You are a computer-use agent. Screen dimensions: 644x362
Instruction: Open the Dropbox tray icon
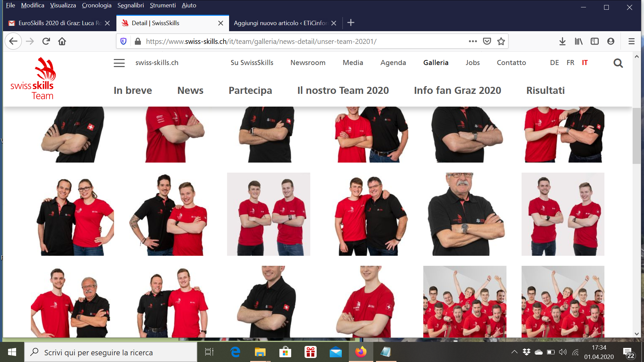527,352
